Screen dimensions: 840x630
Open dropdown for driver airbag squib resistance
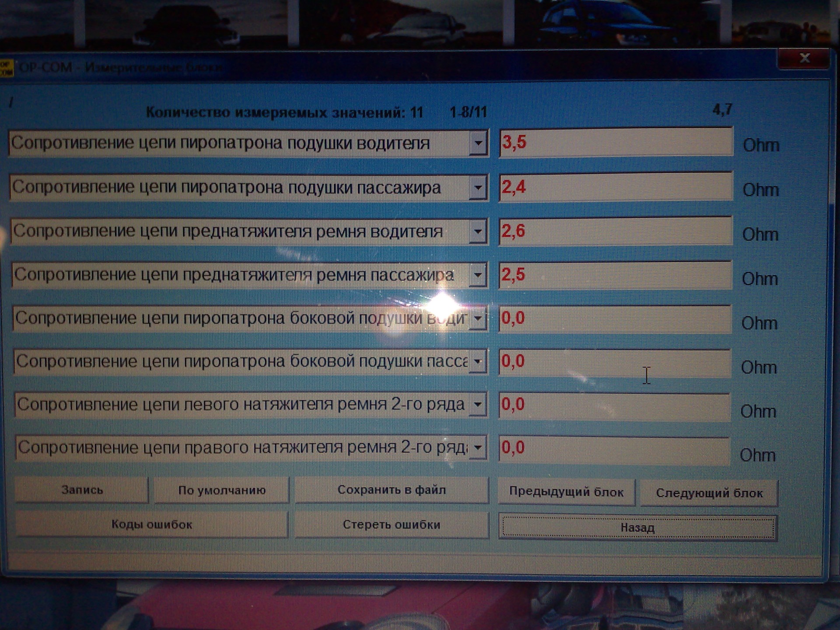(x=478, y=143)
